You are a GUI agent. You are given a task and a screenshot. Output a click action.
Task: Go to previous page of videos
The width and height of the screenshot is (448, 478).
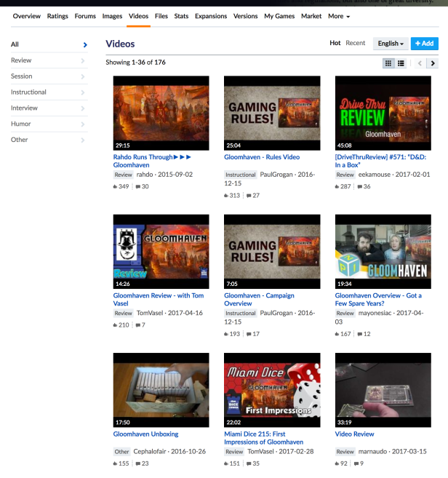pyautogui.click(x=420, y=63)
